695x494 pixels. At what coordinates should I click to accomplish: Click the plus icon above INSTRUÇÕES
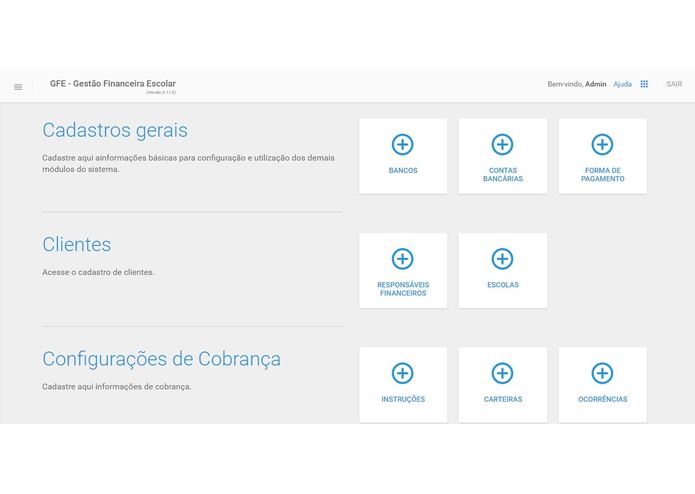pos(402,373)
